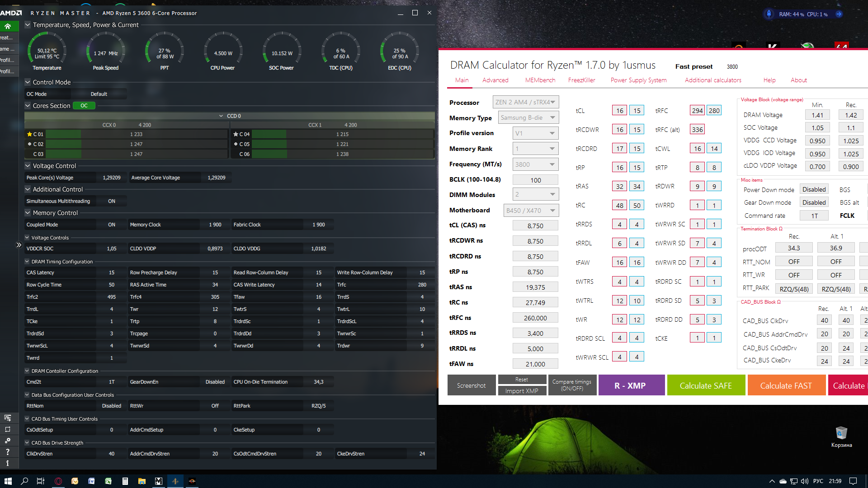
Task: Click the import/export profile icon in sidebar
Action: pyautogui.click(x=8, y=418)
